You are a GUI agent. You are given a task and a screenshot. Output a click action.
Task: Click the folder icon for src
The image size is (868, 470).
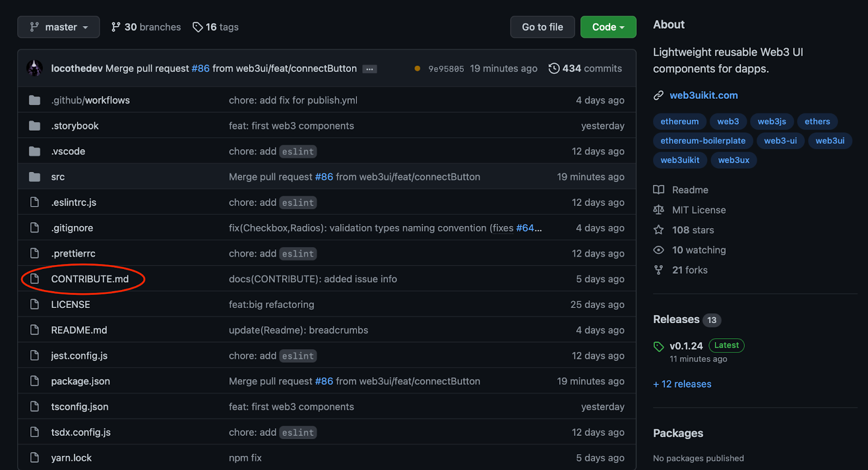(35, 177)
